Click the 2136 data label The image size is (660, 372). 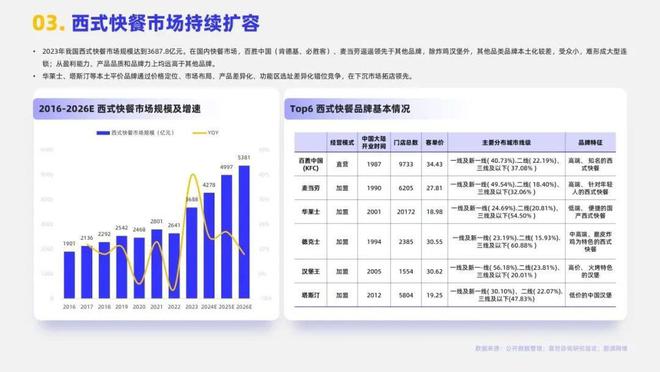coord(87,238)
